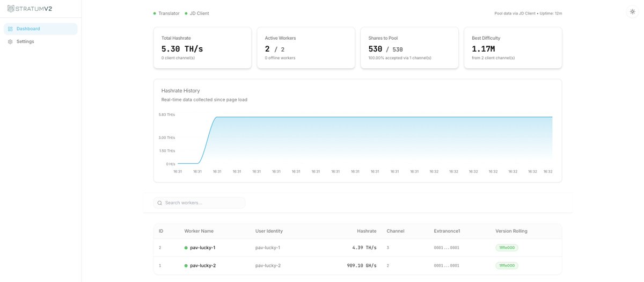Click the JD Client status label
644x282 pixels.
[199, 13]
